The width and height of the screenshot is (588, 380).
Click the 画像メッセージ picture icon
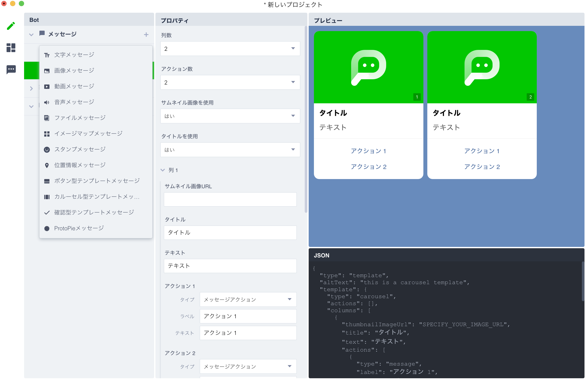(x=47, y=71)
